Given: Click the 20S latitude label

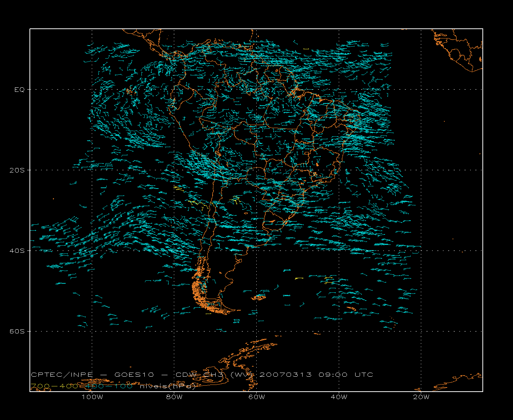Looking at the screenshot, I should click(x=17, y=170).
